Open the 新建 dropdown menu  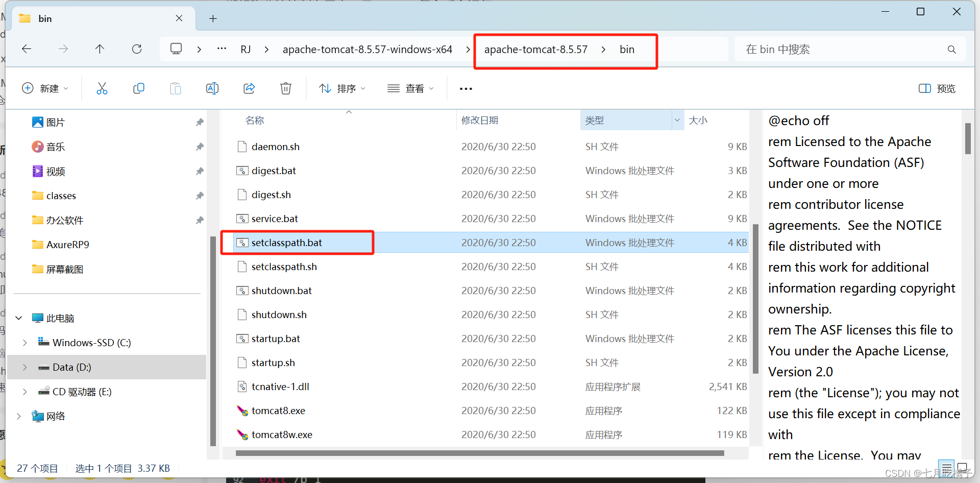coord(45,88)
